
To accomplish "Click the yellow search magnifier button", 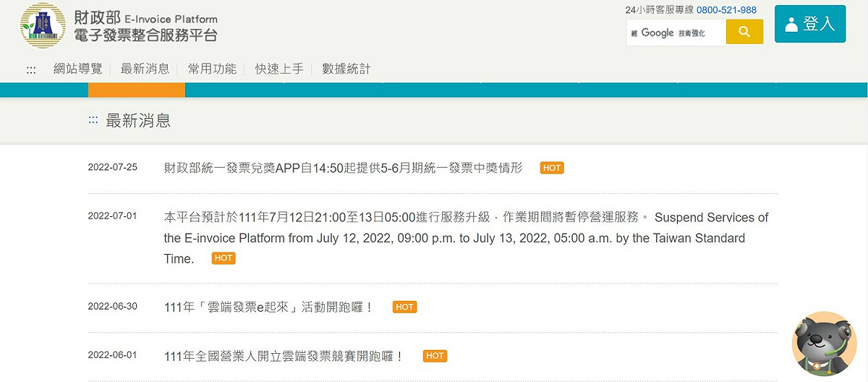I will click(744, 32).
